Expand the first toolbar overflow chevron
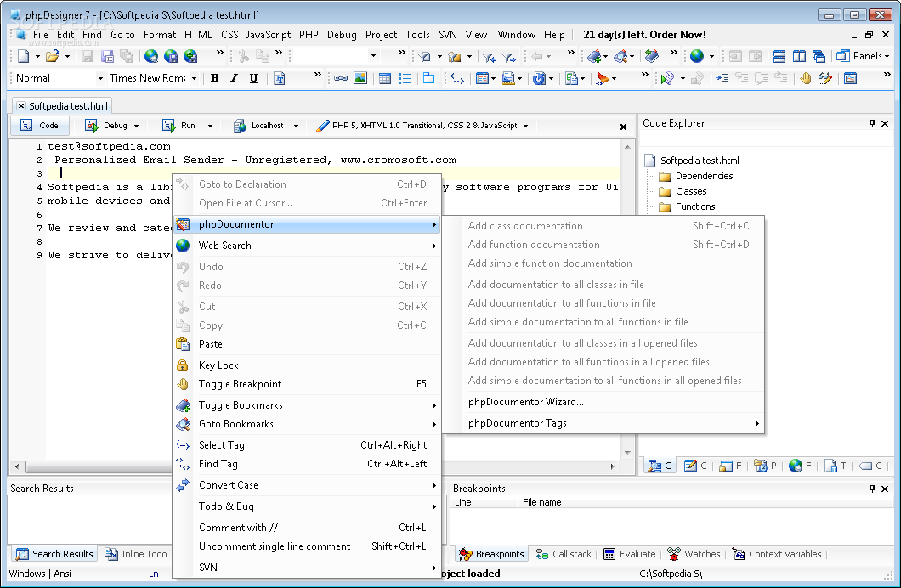Viewport: 901px width, 588px height. point(219,53)
